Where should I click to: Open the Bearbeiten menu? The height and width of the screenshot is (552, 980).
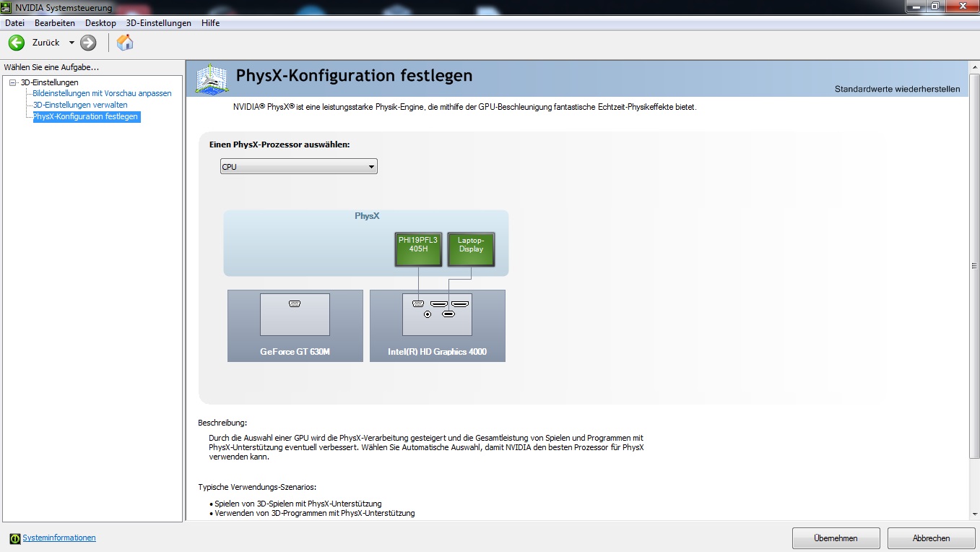coord(55,23)
